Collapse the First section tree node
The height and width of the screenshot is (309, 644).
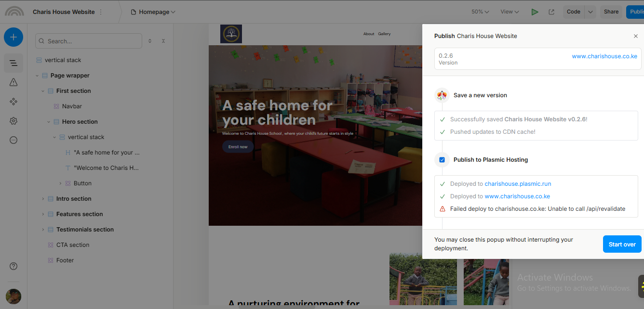point(43,91)
